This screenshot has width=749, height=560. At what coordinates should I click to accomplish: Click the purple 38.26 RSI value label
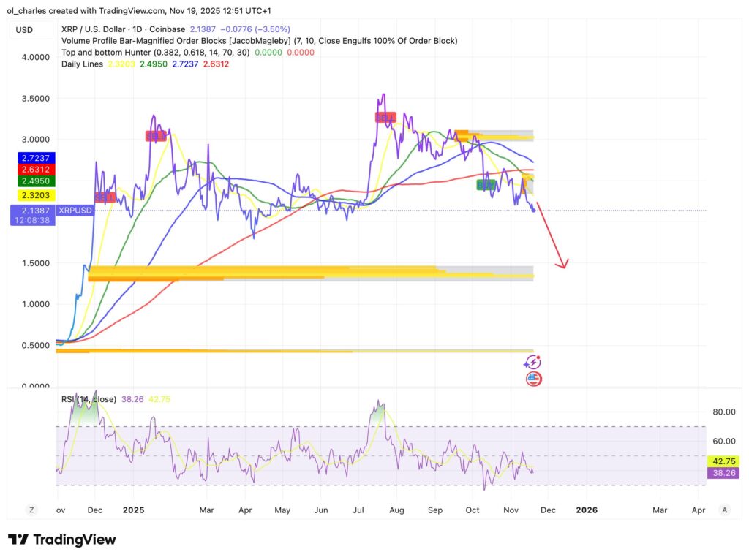(x=724, y=474)
